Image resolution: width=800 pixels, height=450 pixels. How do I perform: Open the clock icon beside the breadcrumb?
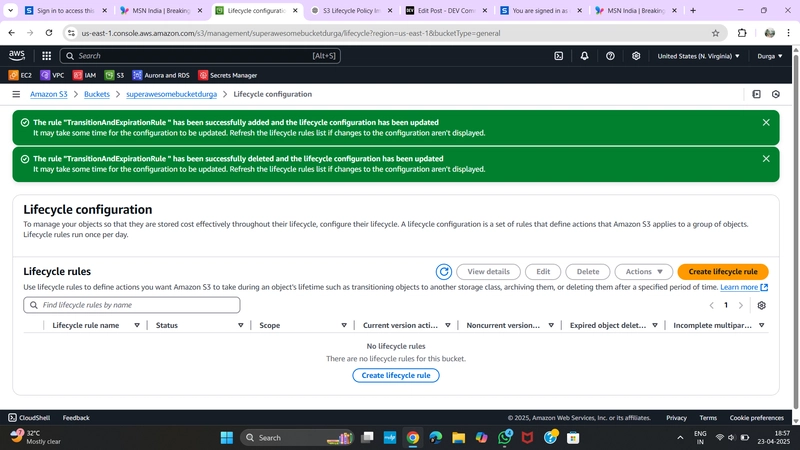coord(776,94)
